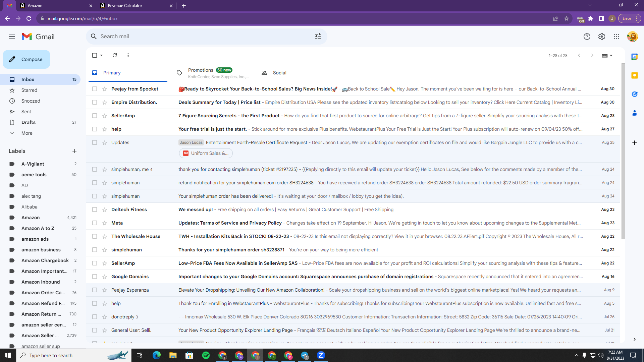Show side panel expander arrow
This screenshot has height=362, width=644.
[x=635, y=339]
